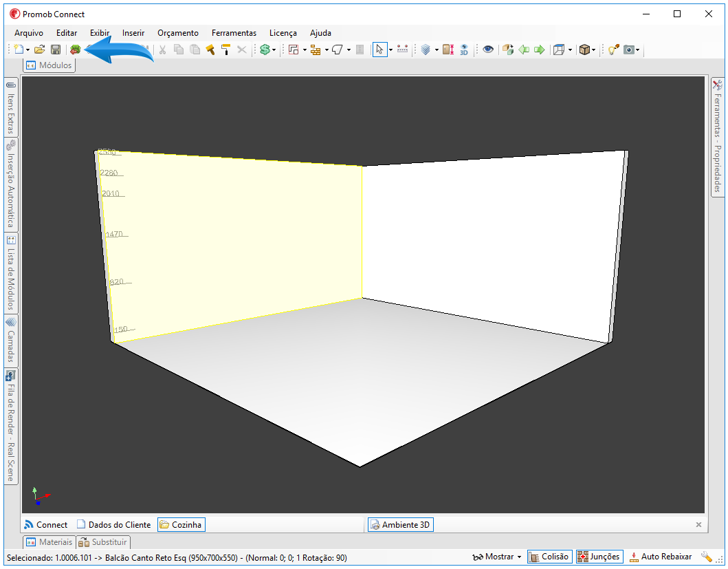This screenshot has width=728, height=569.
Task: Click the light bulb lighting icon
Action: pos(613,50)
